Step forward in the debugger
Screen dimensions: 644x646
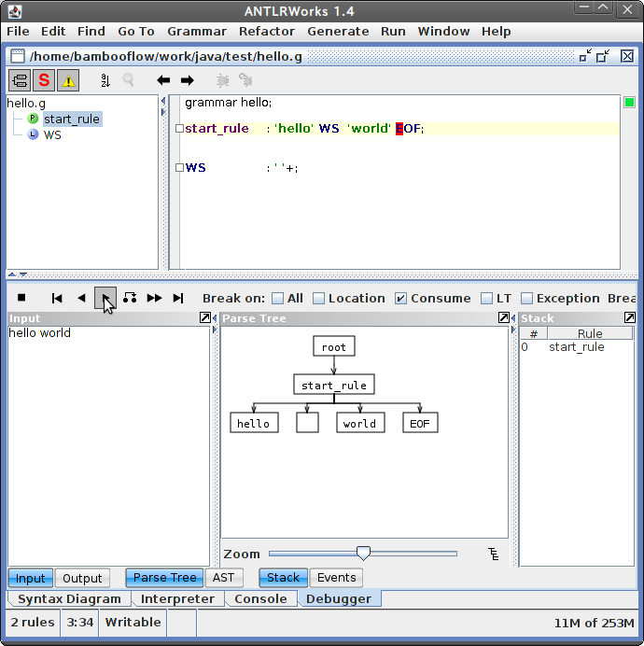105,298
